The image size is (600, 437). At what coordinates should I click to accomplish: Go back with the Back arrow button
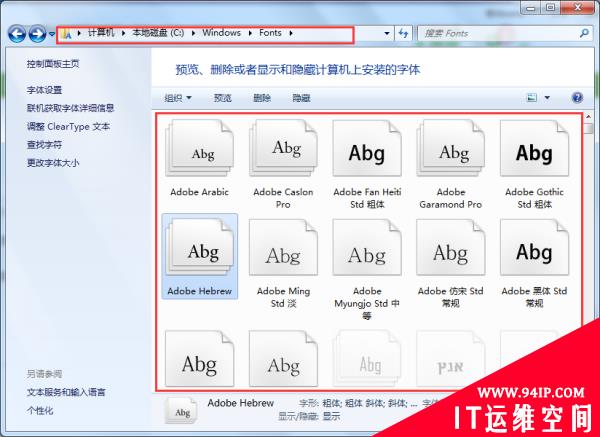pos(17,34)
